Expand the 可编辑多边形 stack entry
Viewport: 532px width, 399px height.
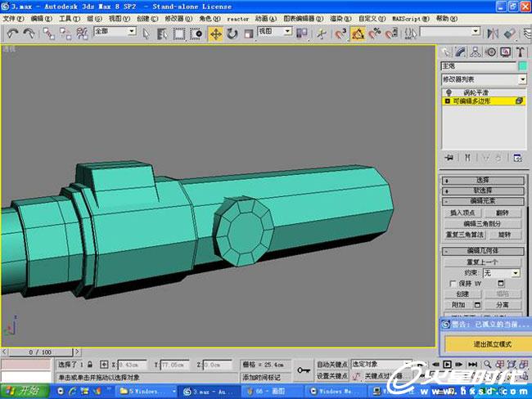coord(448,101)
